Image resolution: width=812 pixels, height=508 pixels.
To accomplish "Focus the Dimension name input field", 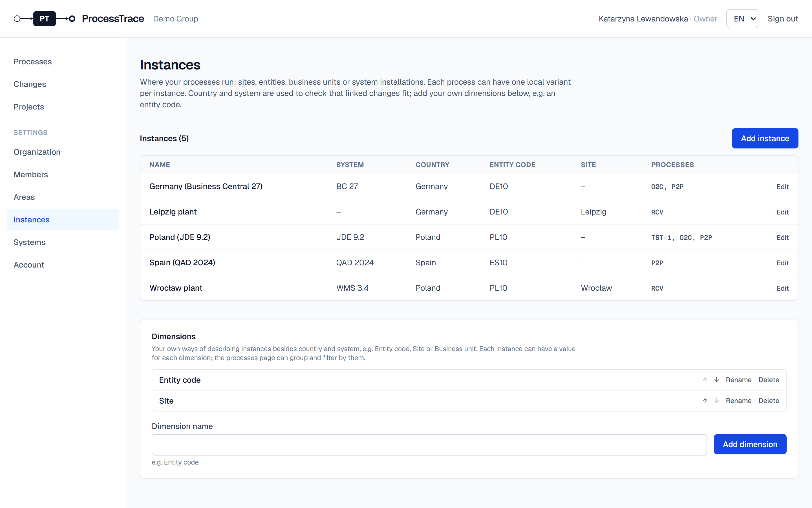I will (x=429, y=445).
